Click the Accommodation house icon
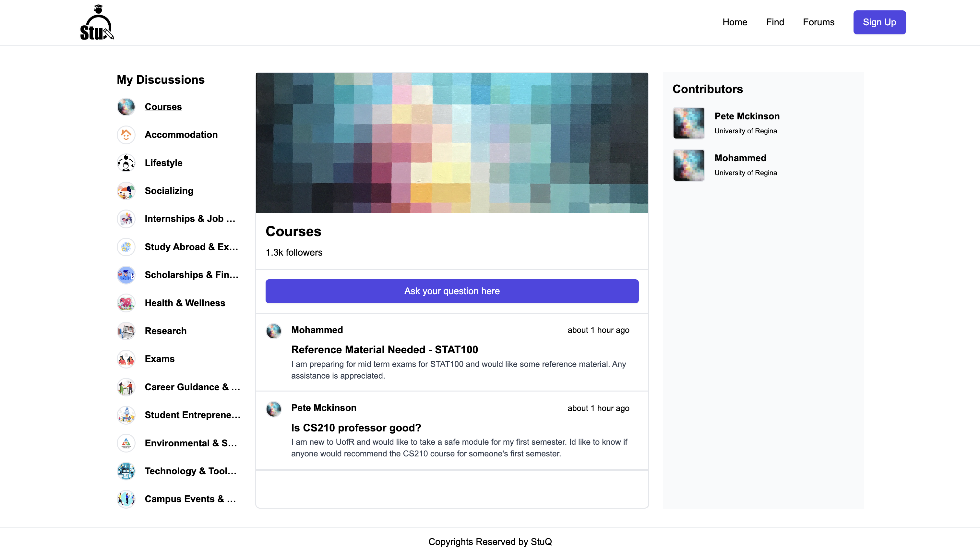This screenshot has width=980, height=556. [x=126, y=135]
